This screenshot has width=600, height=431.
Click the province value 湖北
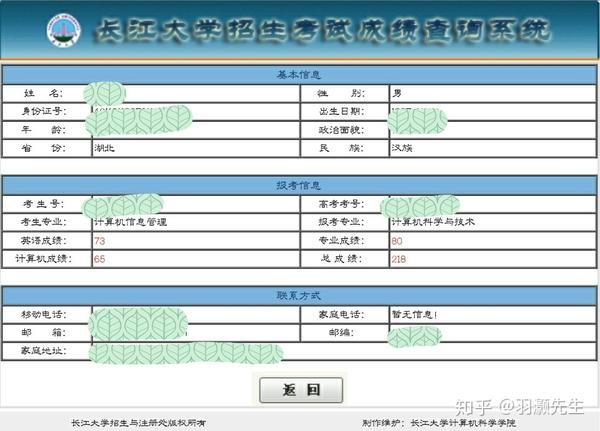click(104, 148)
